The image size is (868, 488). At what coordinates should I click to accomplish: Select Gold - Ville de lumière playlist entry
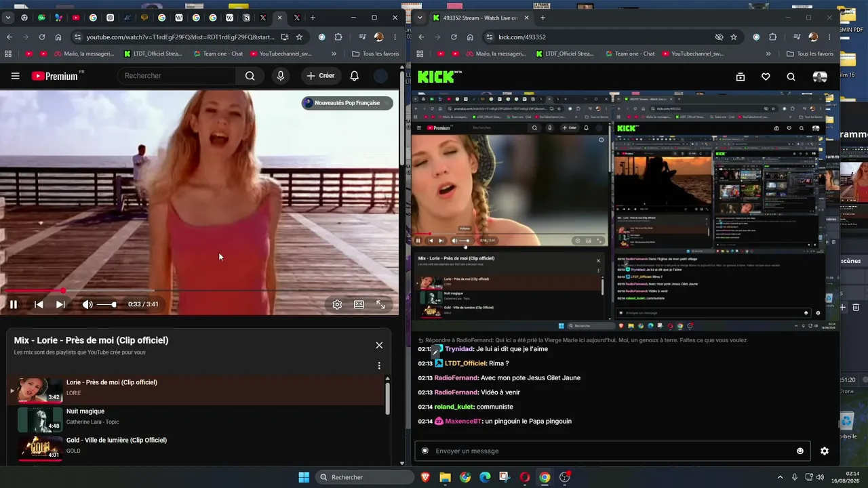click(196, 448)
